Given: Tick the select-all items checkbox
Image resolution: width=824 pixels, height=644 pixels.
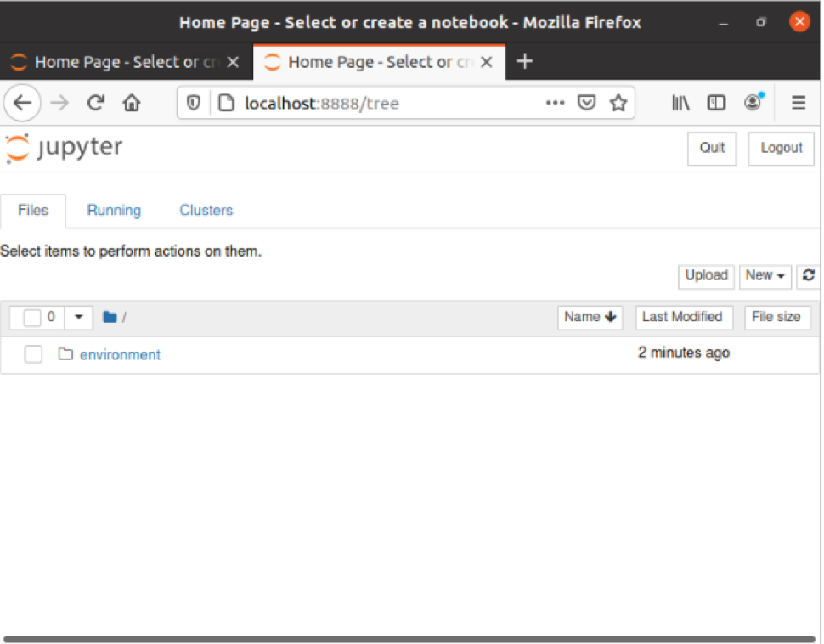Looking at the screenshot, I should [32, 318].
